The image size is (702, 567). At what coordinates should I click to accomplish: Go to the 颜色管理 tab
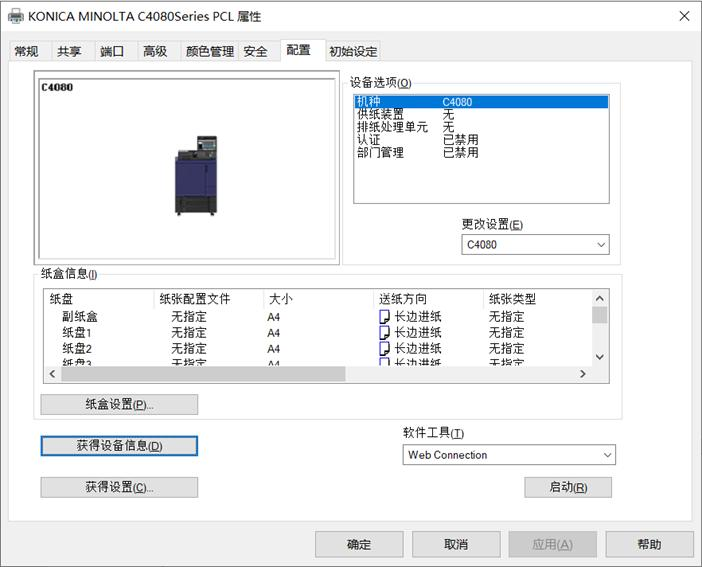210,51
